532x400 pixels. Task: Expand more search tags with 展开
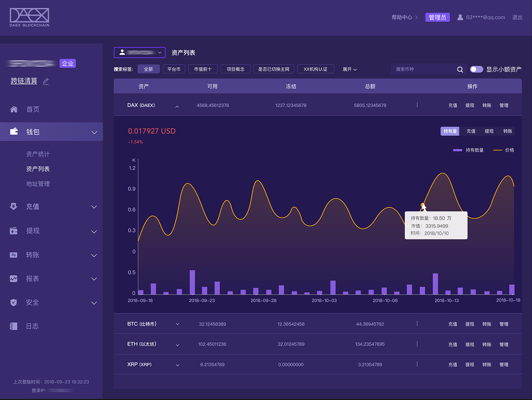click(x=350, y=69)
